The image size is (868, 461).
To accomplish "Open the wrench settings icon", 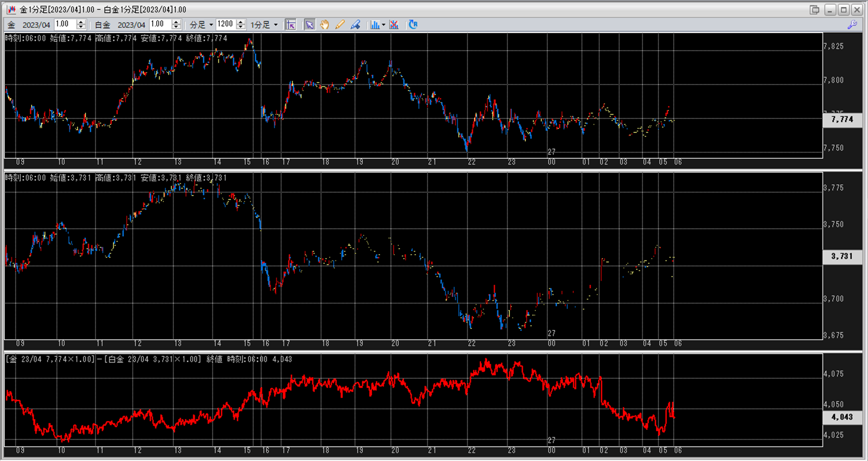I will point(852,25).
